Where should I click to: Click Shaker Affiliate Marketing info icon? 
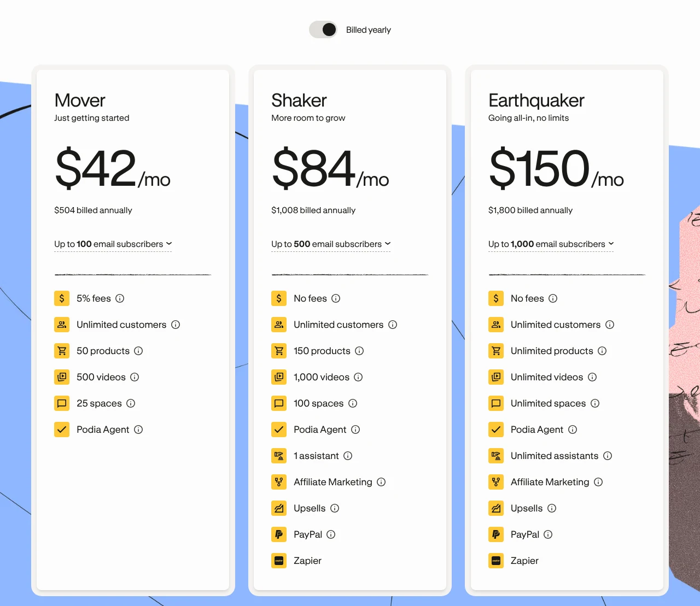[x=381, y=482]
